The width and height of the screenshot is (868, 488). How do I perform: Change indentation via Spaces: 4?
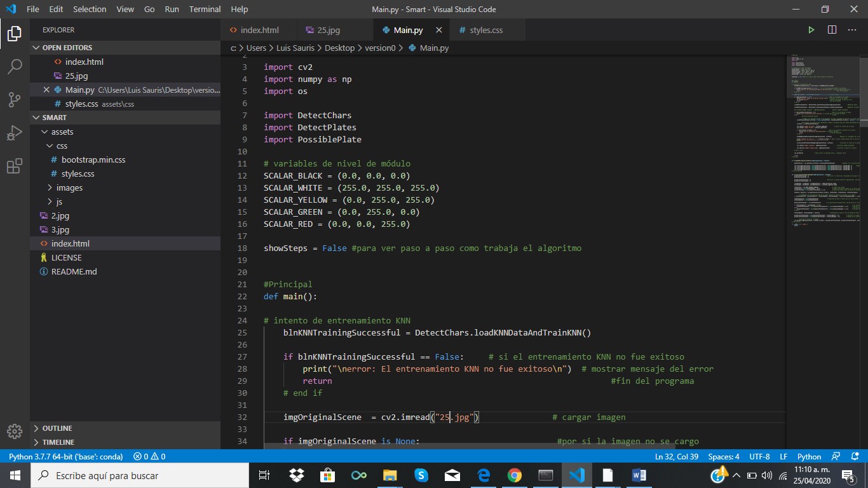[x=724, y=456]
